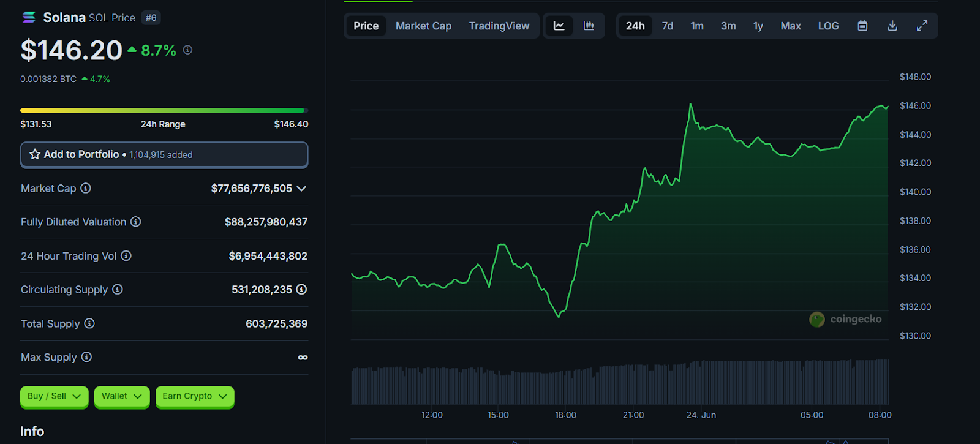Click info icon beside Fully Diluted Valuation

pyautogui.click(x=136, y=222)
